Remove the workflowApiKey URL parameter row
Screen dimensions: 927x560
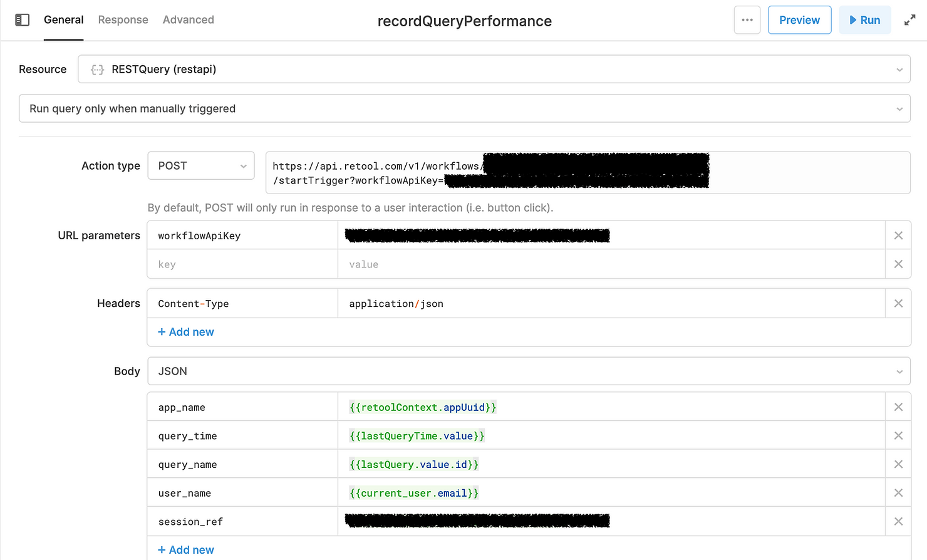898,235
